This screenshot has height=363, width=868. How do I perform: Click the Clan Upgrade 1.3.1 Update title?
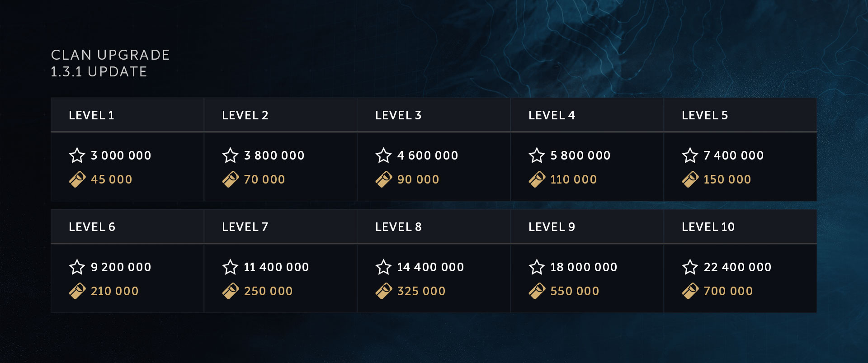tap(110, 63)
